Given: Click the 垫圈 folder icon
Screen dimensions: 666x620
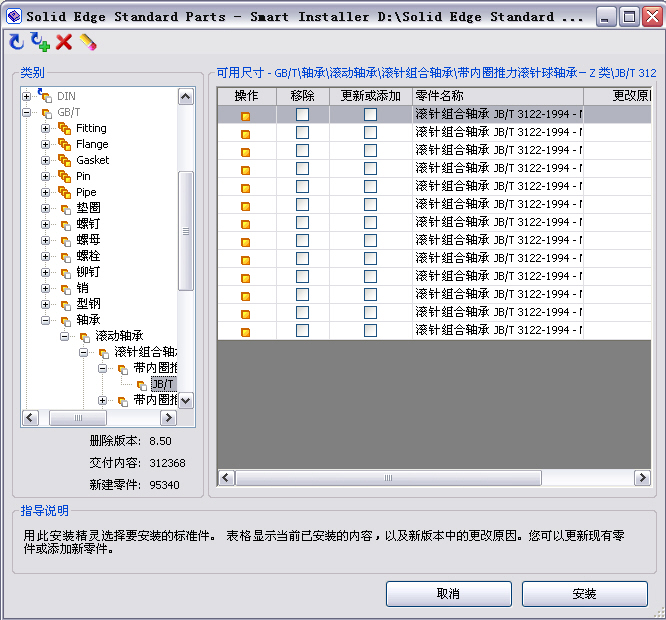Looking at the screenshot, I should coord(66,209).
